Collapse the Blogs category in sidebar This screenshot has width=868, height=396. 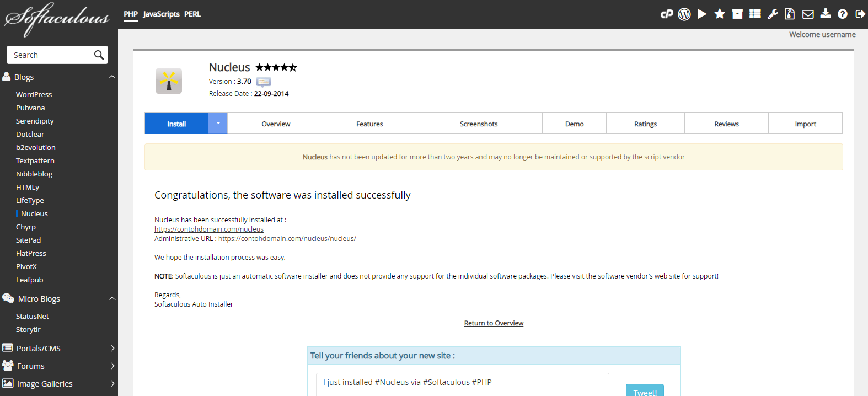click(x=112, y=77)
